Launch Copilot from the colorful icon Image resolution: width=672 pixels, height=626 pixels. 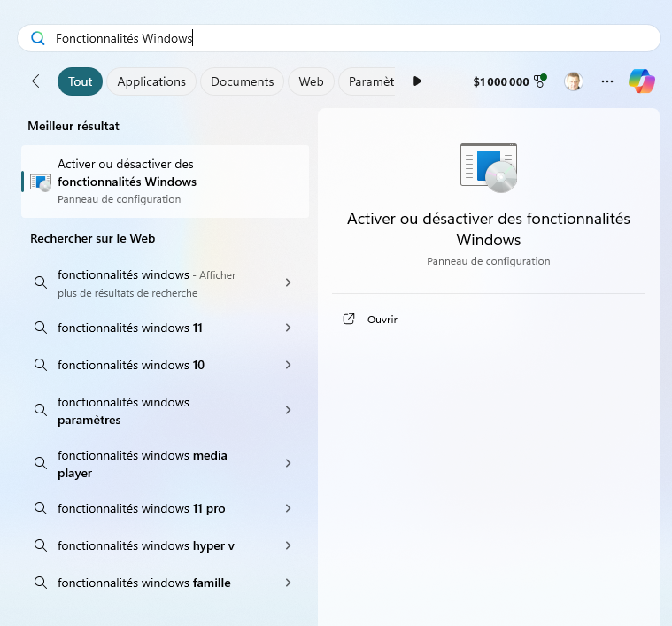642,81
